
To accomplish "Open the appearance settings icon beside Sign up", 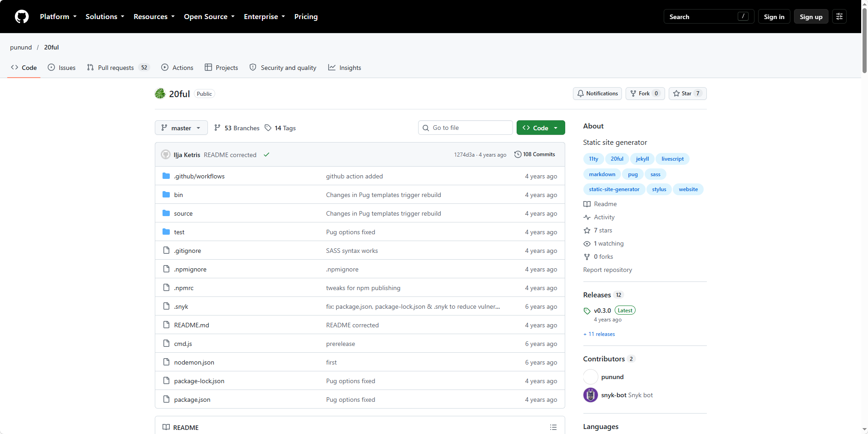I will tap(839, 16).
